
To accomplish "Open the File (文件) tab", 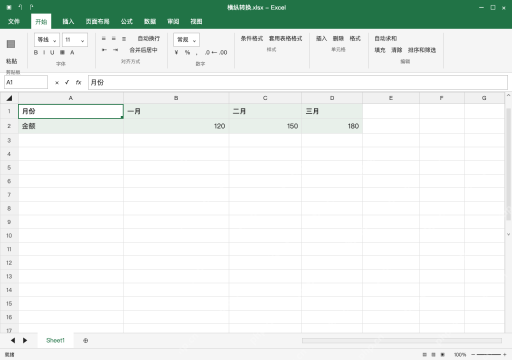I will point(14,22).
